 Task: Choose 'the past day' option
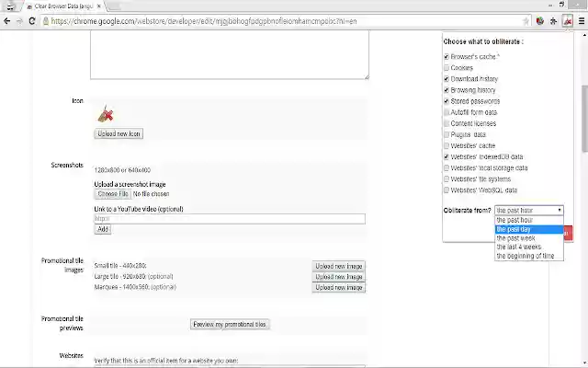(529, 229)
